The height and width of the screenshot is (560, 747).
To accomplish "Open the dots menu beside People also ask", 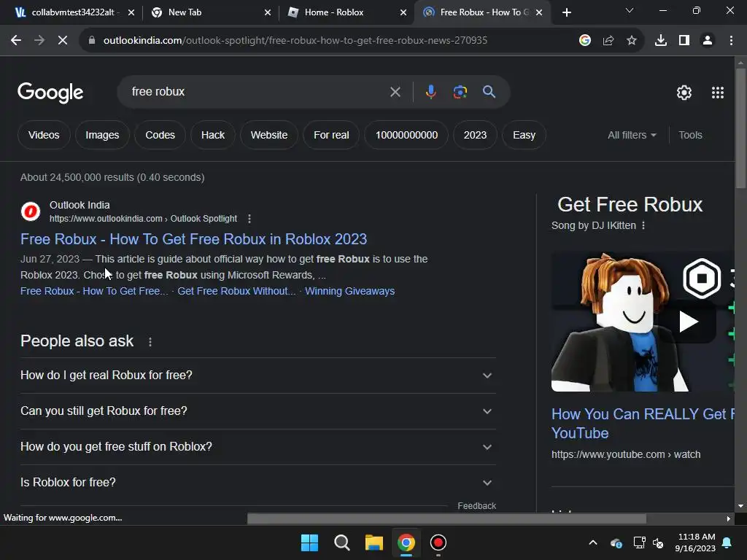I will (x=150, y=342).
